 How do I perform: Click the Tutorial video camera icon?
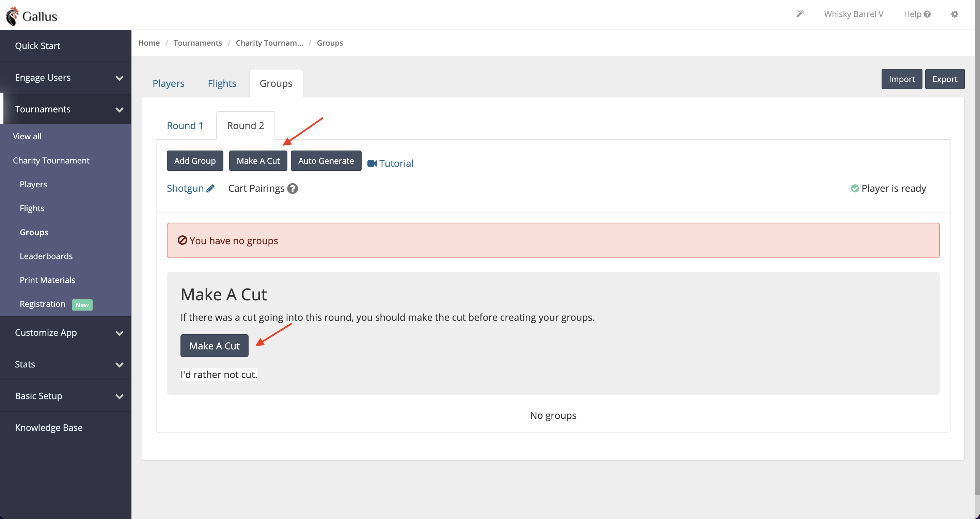pyautogui.click(x=372, y=163)
